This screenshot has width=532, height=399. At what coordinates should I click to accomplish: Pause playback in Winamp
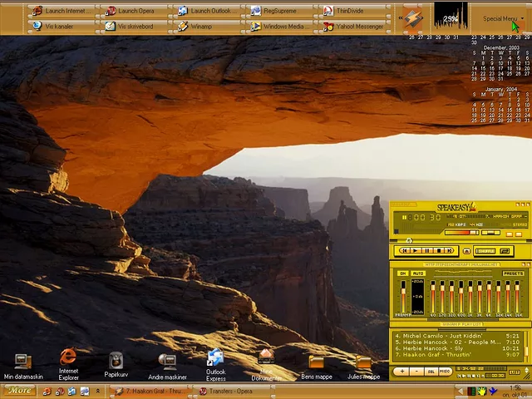[427, 251]
